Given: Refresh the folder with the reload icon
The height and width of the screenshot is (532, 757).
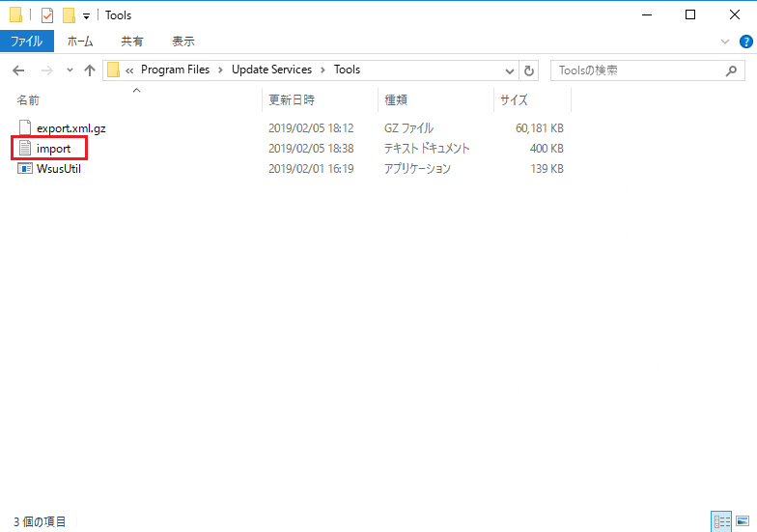Looking at the screenshot, I should click(529, 70).
